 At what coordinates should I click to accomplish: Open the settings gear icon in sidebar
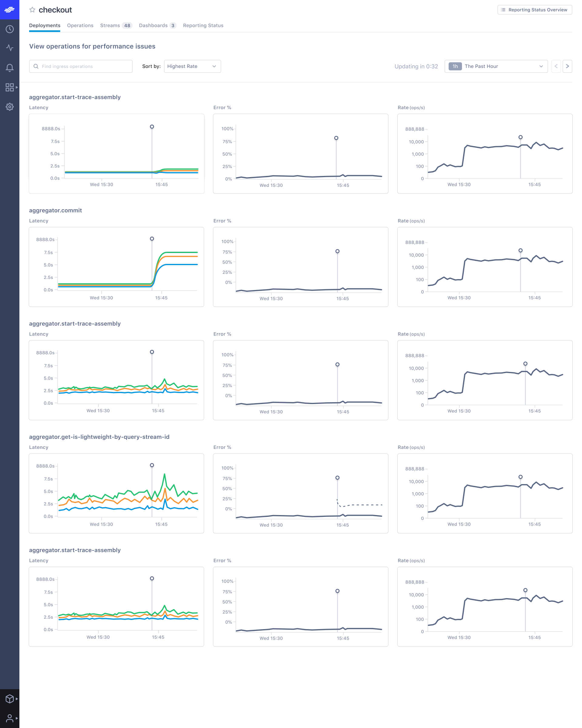click(x=9, y=107)
